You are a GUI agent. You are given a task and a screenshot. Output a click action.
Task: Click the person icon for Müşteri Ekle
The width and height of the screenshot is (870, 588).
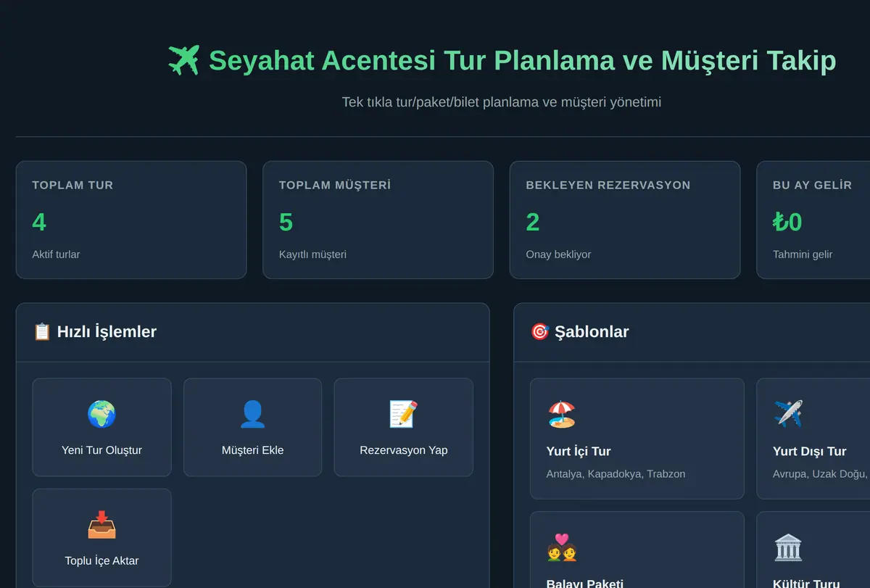click(x=252, y=414)
